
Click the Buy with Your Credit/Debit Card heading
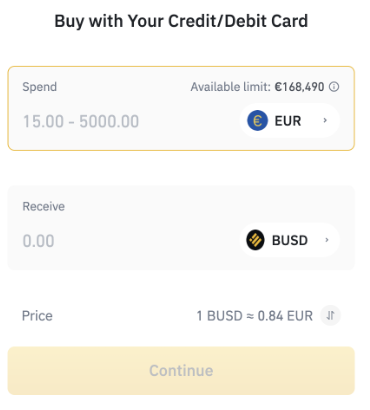[x=181, y=21]
